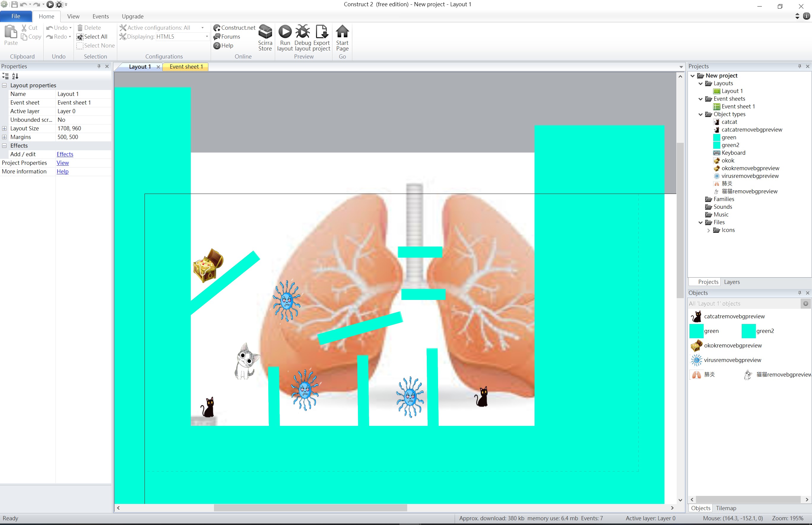Select the green2 color object swatch
The height and width of the screenshot is (525, 812).
[748, 331]
